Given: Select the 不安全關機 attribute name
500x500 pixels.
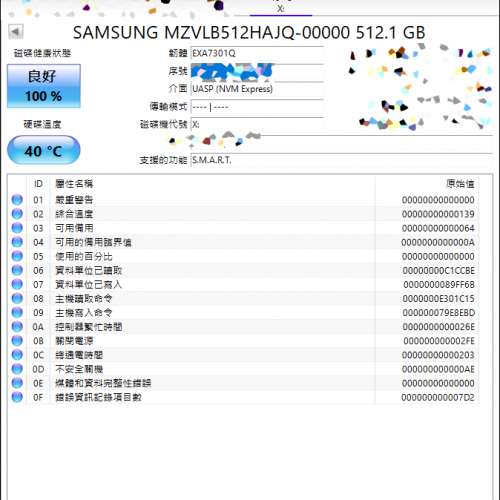Looking at the screenshot, I should pyautogui.click(x=79, y=369).
